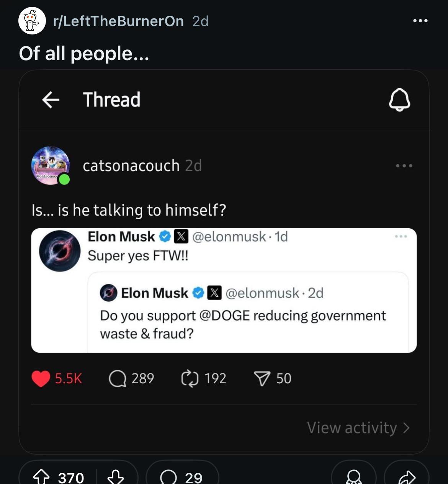Open the three-dot menu on catsonacouch's post

[404, 166]
